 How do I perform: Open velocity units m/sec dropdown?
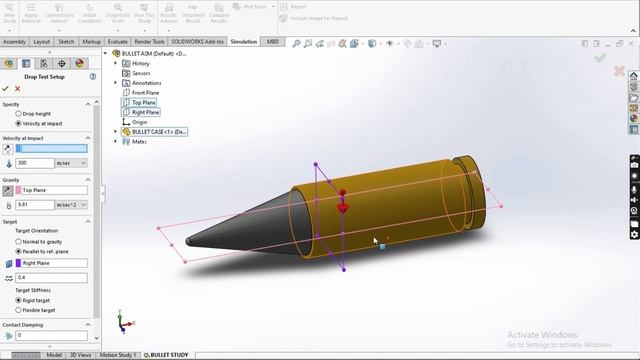[71, 163]
